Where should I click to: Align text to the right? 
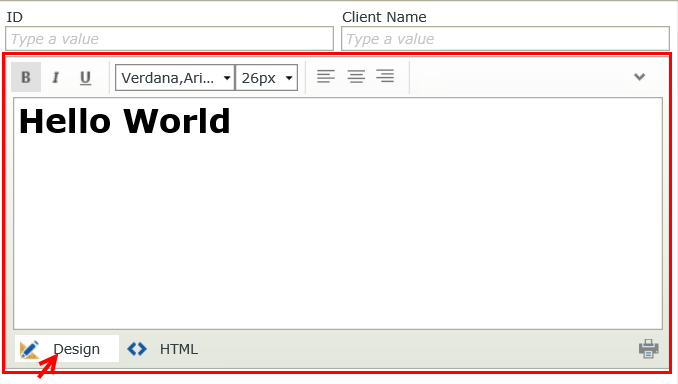385,77
